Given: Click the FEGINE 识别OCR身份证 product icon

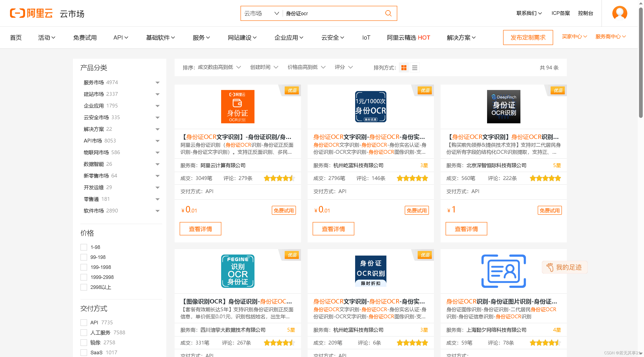Looking at the screenshot, I should pyautogui.click(x=238, y=271).
